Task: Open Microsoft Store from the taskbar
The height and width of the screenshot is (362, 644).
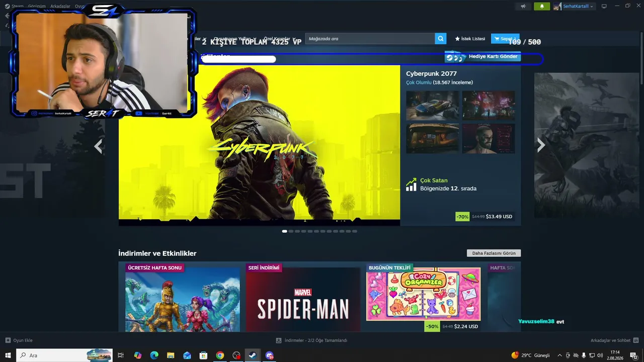Action: point(203,355)
